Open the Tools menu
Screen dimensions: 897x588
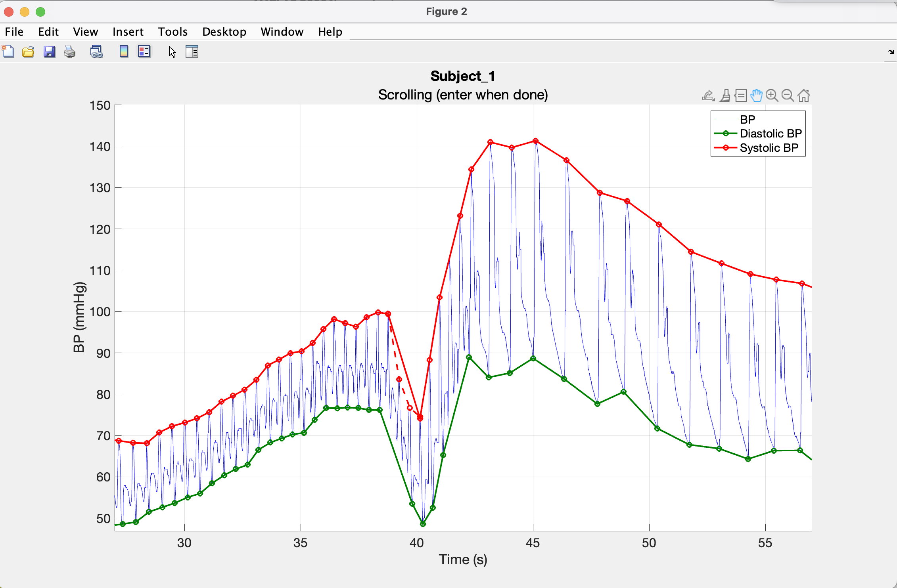pos(172,32)
